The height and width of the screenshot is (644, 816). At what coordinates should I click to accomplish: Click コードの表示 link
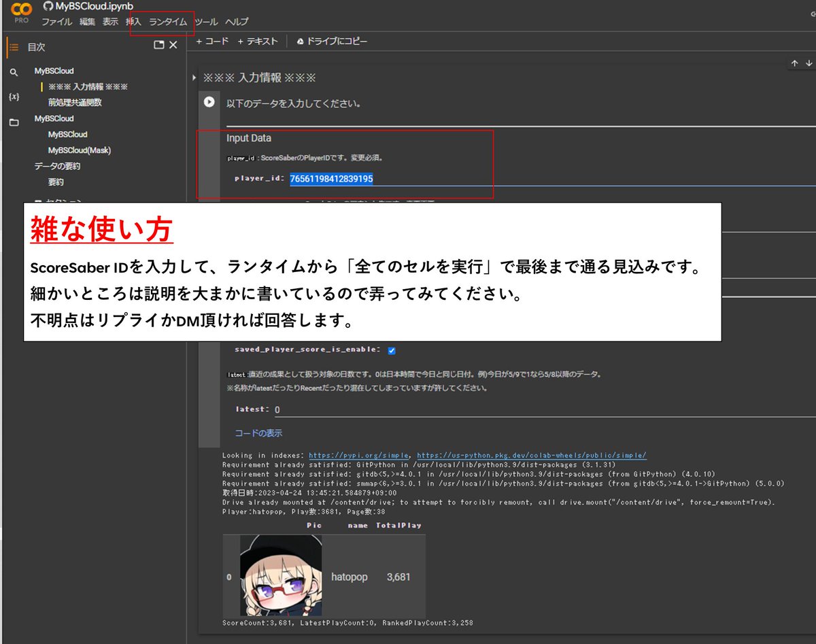(x=258, y=433)
